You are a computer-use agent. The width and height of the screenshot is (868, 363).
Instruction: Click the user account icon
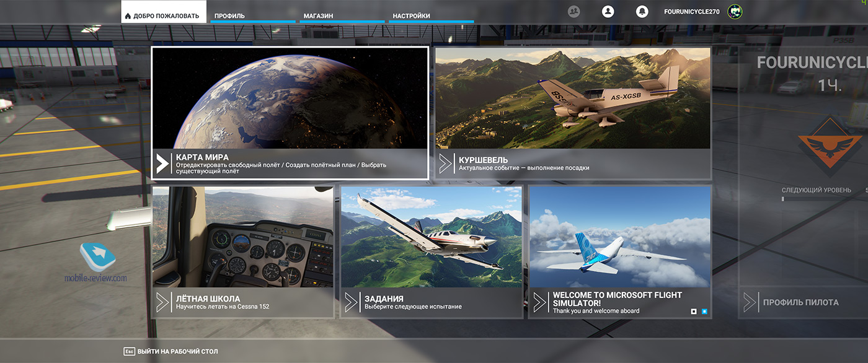tap(608, 11)
